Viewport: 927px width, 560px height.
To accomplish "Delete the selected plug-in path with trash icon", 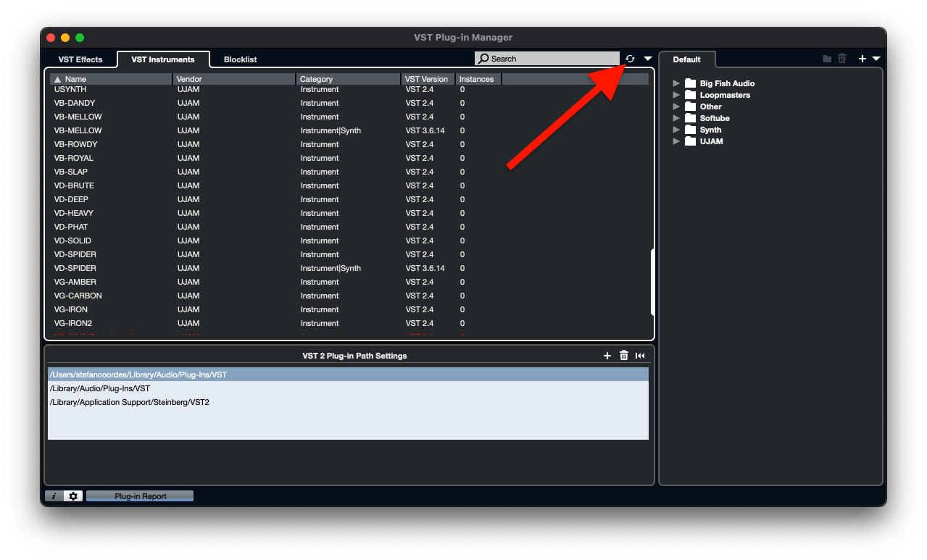I will pos(624,356).
